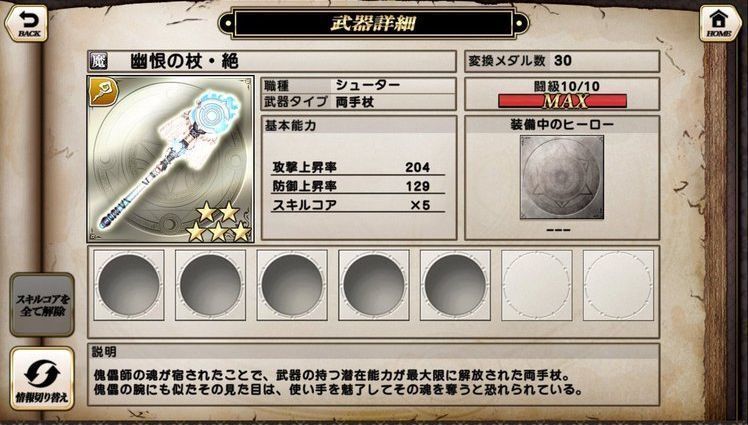The height and width of the screenshot is (425, 748).
Task: Tap the 変換メダル数 30 field
Action: (562, 61)
